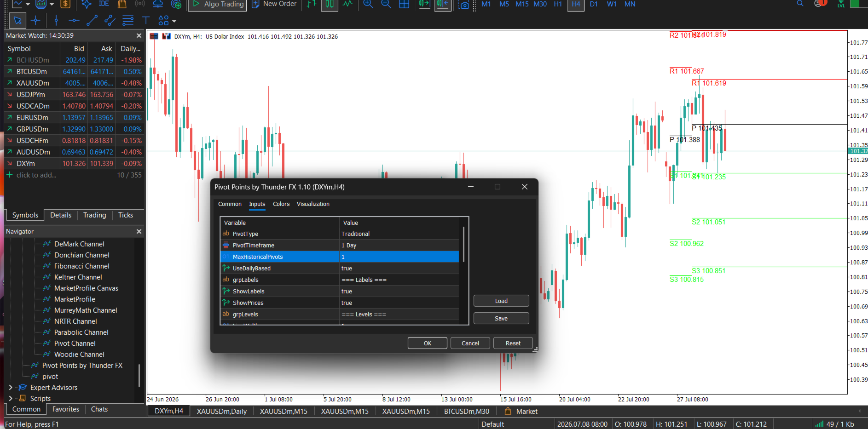
Task: Switch chart timeframe to M15
Action: (522, 4)
